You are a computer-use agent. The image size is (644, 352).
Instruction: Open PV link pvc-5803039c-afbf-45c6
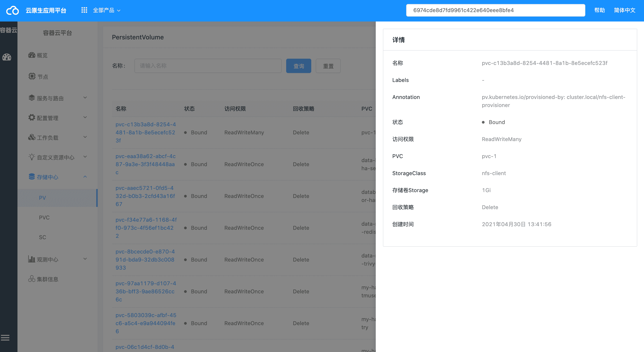[x=146, y=323]
